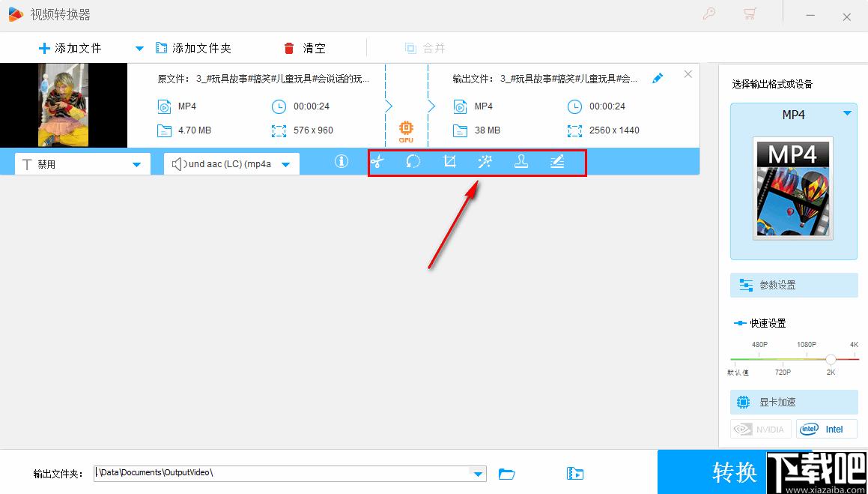Viewport: 868px width, 494px height.
Task: Open output video folder film icon
Action: coord(575,474)
